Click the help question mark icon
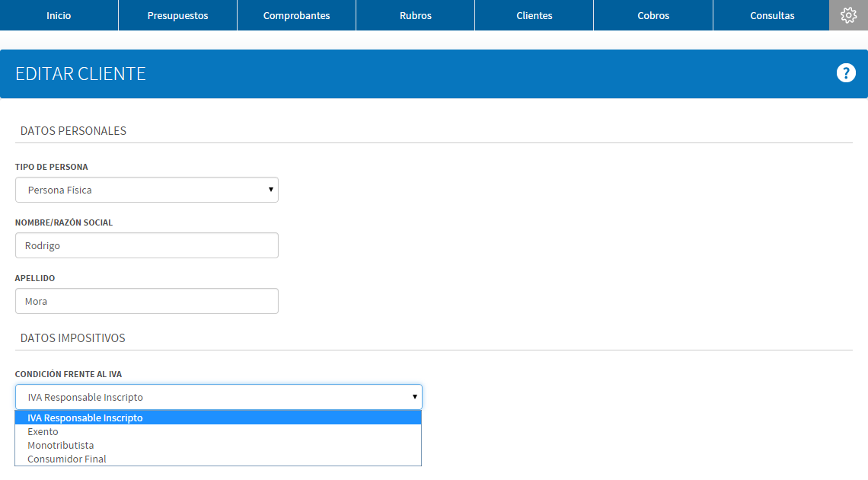868x480 pixels. coord(846,73)
